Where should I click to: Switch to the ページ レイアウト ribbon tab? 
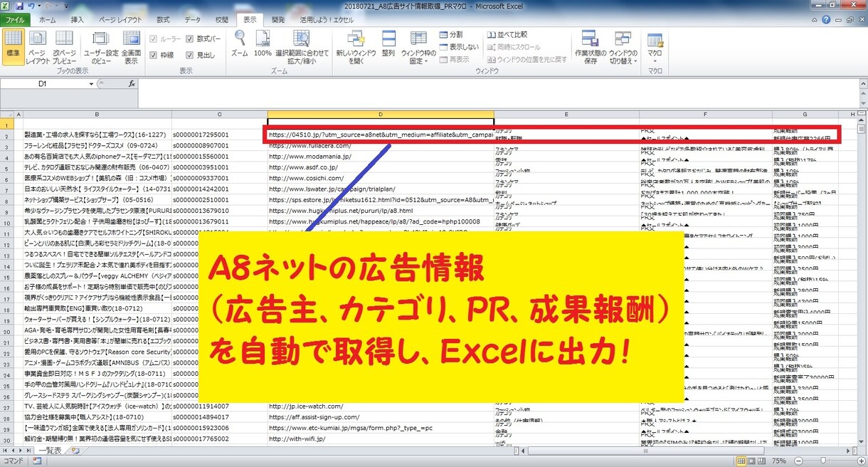(120, 20)
